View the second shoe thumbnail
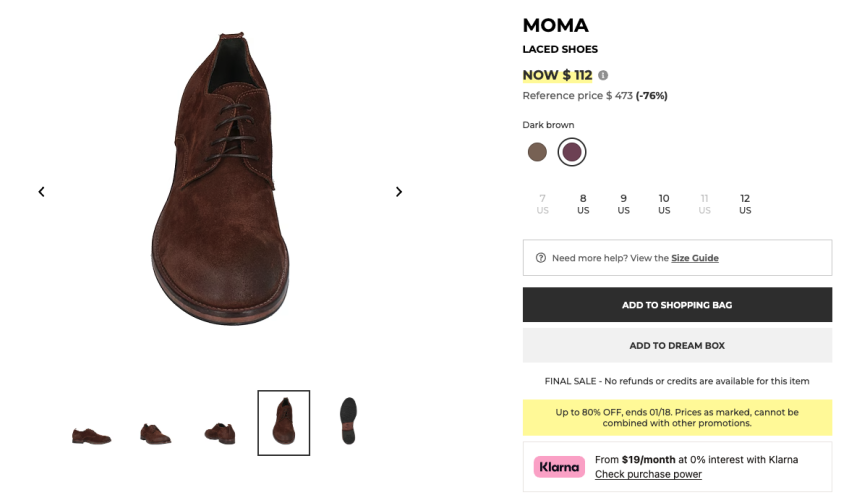849x503 pixels. pos(156,433)
